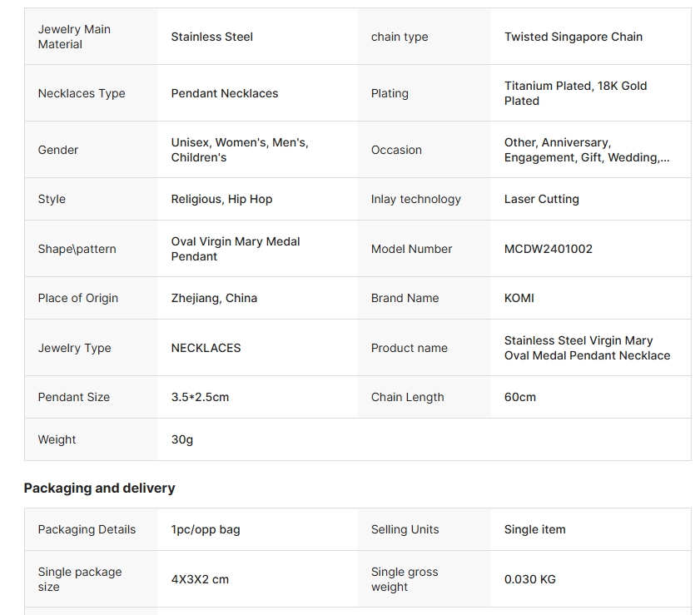Select the Twisted Singapore Chain value

pos(573,37)
